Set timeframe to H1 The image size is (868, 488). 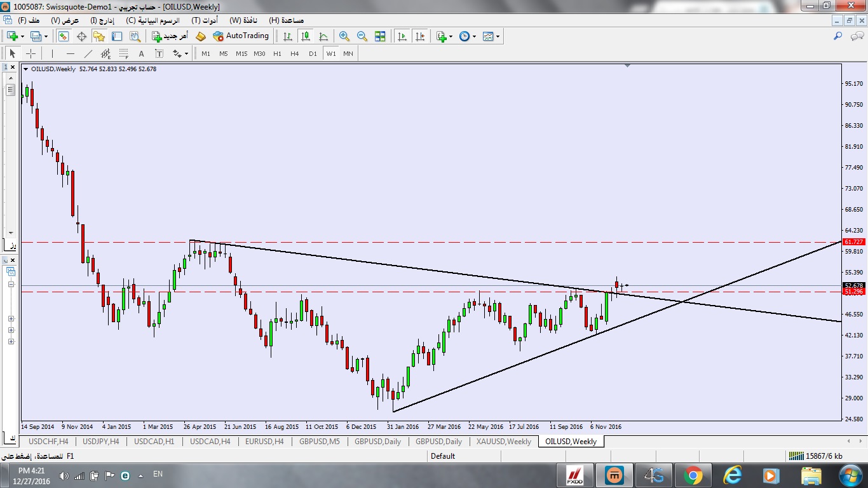coord(277,53)
